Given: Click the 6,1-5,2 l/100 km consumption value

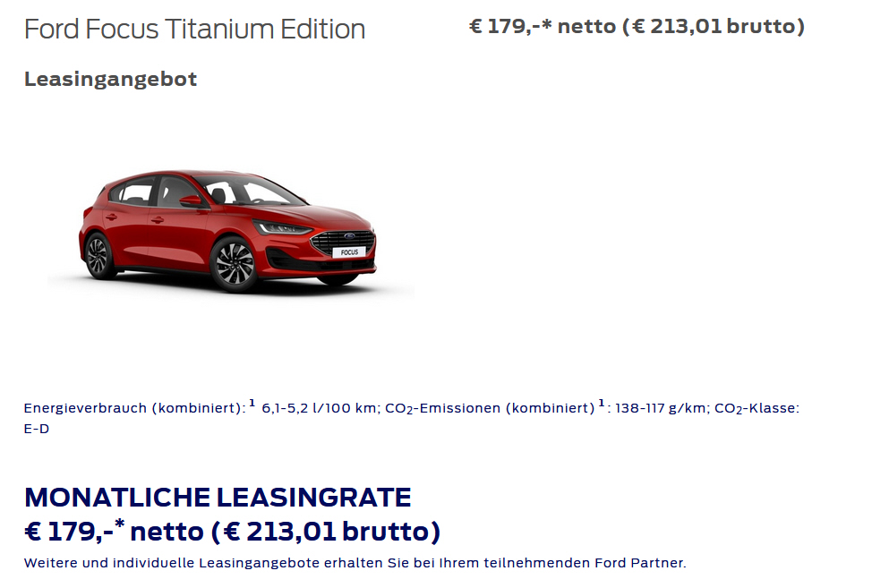Looking at the screenshot, I should (319, 408).
